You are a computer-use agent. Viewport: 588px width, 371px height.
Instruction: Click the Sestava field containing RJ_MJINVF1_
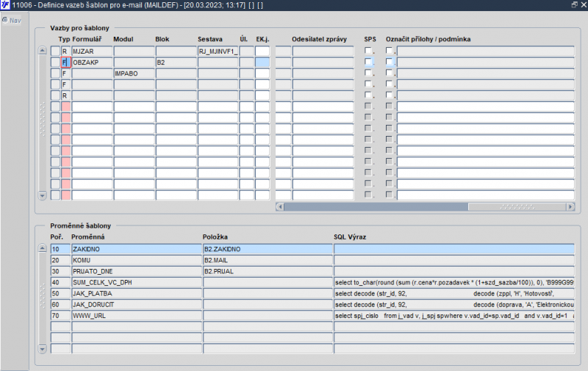click(x=218, y=51)
